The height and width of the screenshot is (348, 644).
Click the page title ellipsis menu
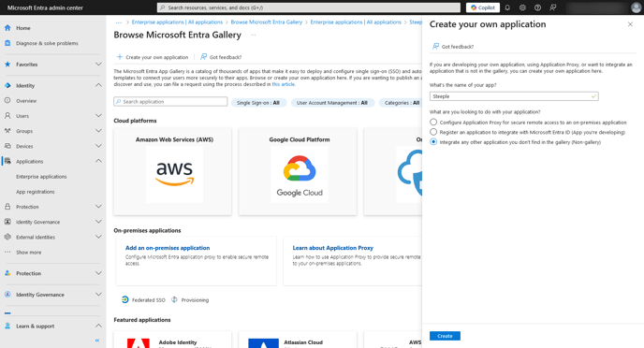tap(254, 35)
